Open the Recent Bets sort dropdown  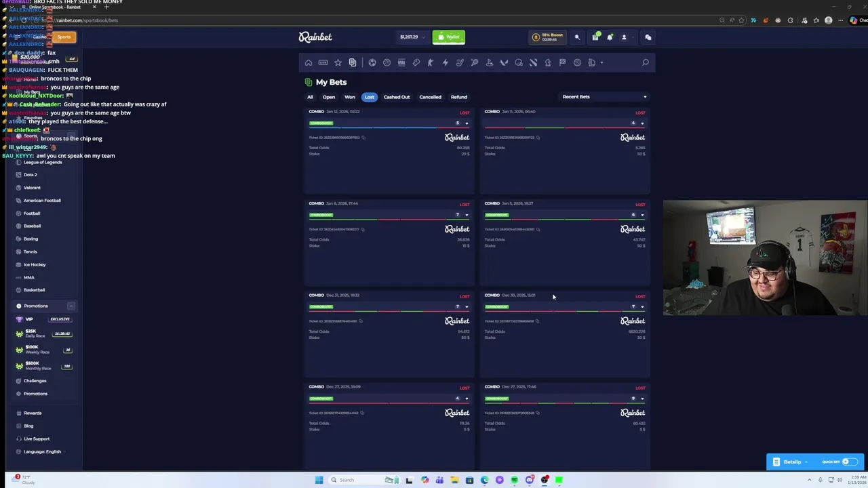[604, 97]
